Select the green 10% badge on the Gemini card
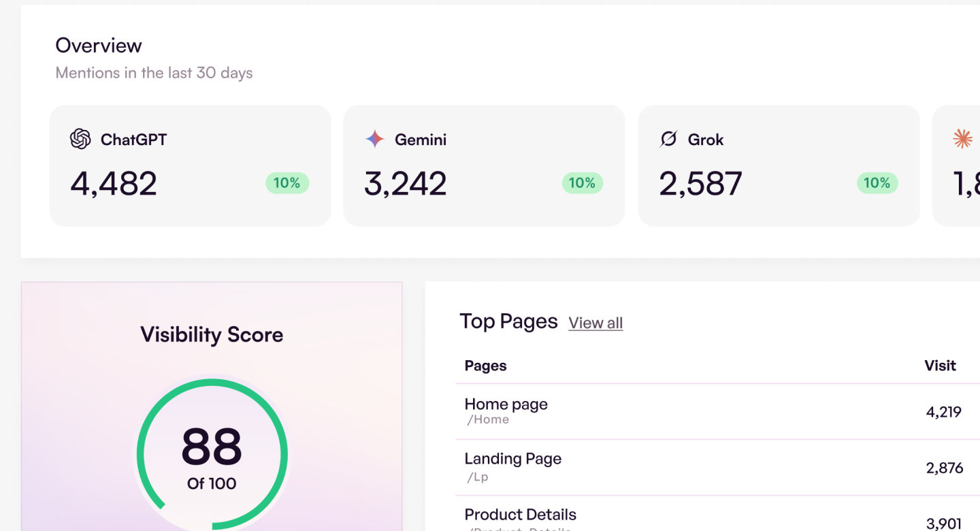980x531 pixels. pos(582,182)
